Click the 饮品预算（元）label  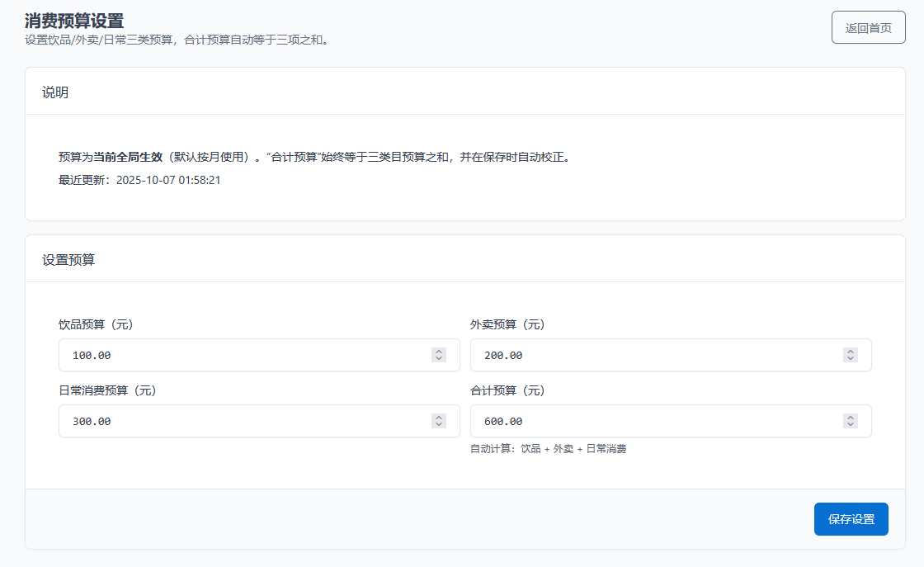coord(96,324)
